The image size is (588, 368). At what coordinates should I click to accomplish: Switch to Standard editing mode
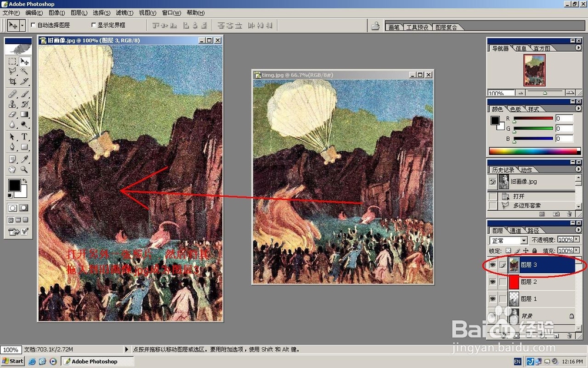(12, 208)
